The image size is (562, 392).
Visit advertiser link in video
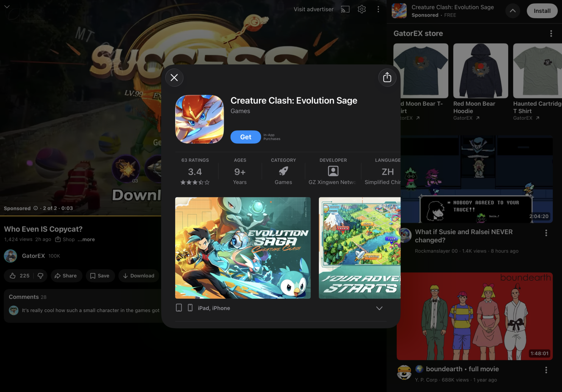click(x=314, y=9)
